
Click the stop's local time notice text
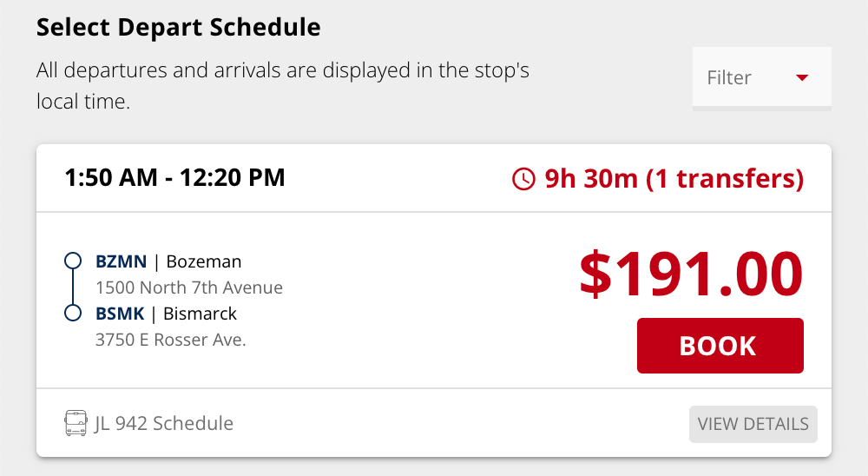282,85
